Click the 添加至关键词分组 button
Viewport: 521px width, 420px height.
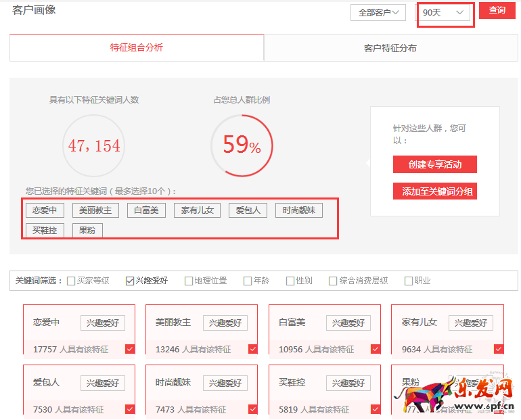click(x=434, y=191)
